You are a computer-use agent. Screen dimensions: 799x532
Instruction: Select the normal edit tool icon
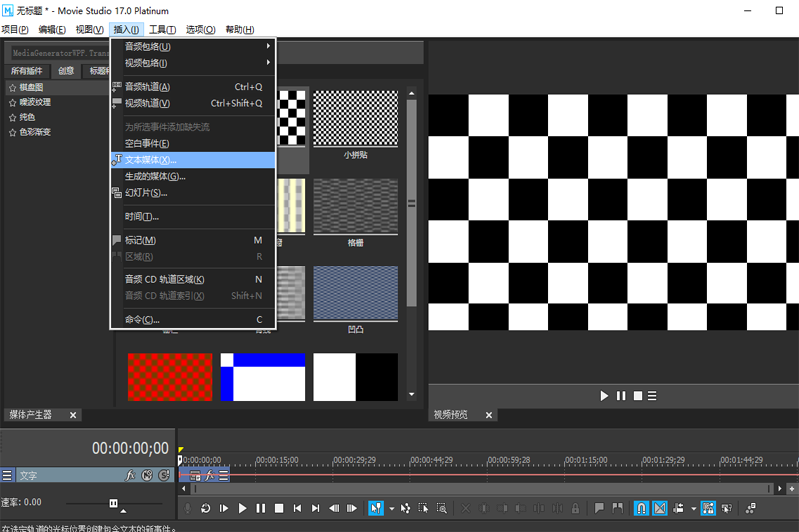[x=376, y=508]
